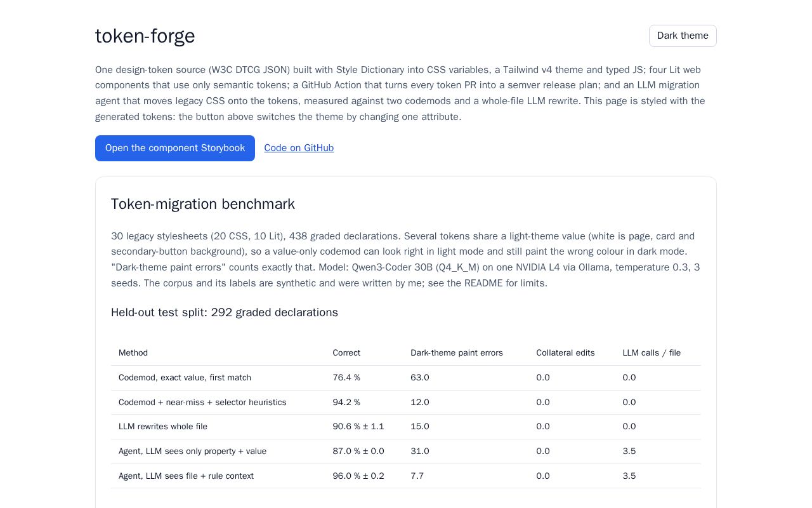Select Agent, LLM sees only property + value
The height and width of the screenshot is (508, 812).
[406, 451]
